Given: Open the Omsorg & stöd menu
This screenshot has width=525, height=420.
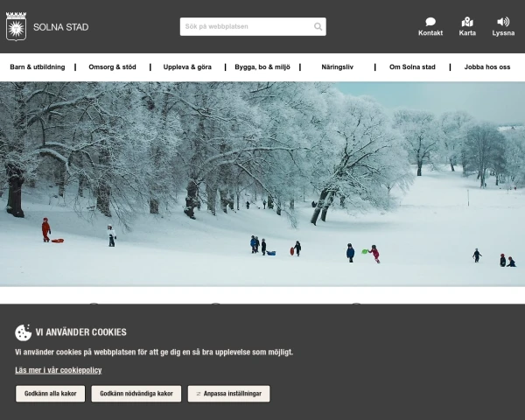Looking at the screenshot, I should click(x=112, y=67).
